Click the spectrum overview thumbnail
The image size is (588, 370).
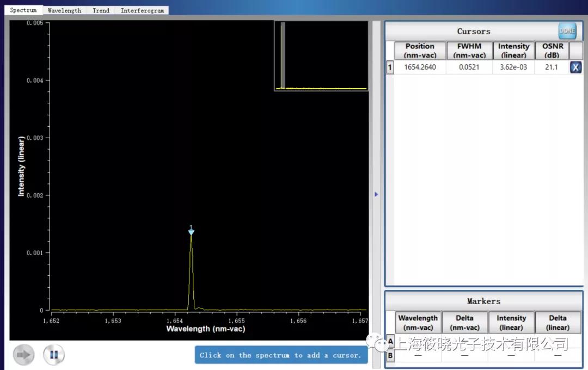pos(321,55)
